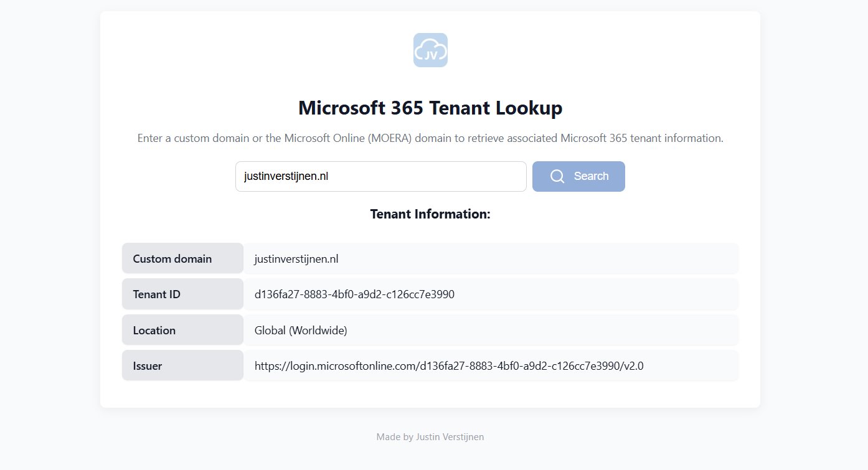Focus the domain search input field
Screen dimensions: 868x470
click(380, 177)
